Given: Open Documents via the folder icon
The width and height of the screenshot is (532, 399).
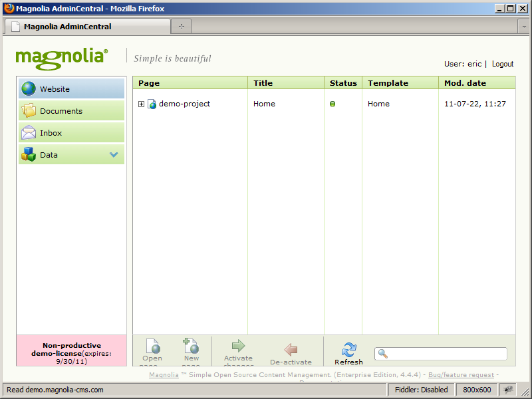Looking at the screenshot, I should 28,110.
